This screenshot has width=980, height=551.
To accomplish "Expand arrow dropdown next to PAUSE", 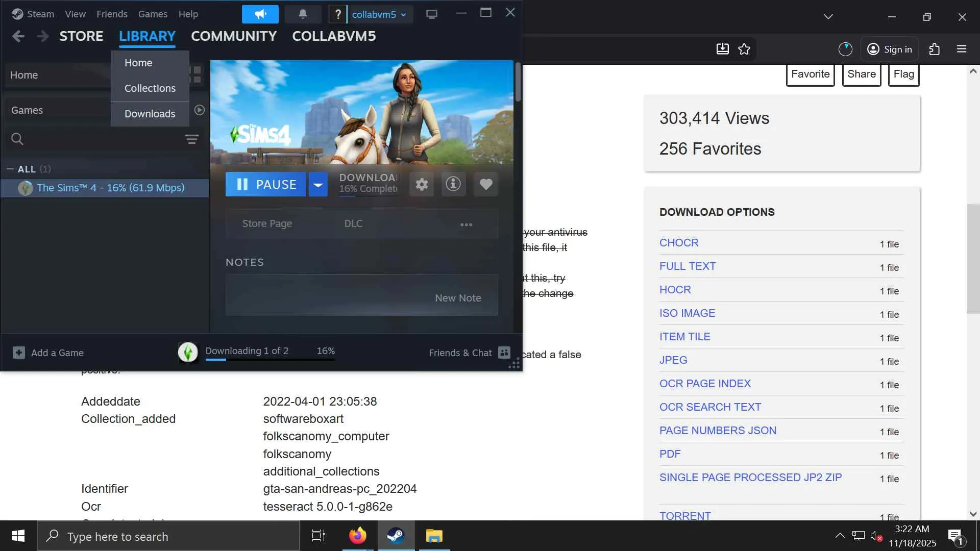I will pos(317,184).
